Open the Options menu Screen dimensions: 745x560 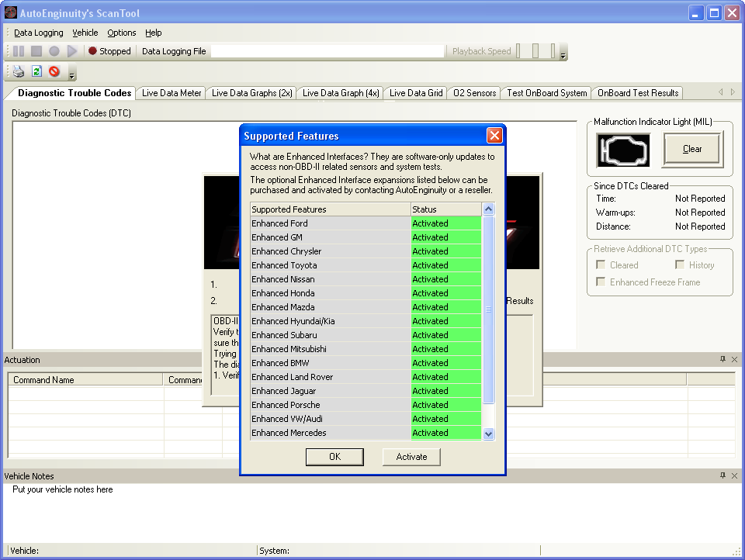coord(122,33)
